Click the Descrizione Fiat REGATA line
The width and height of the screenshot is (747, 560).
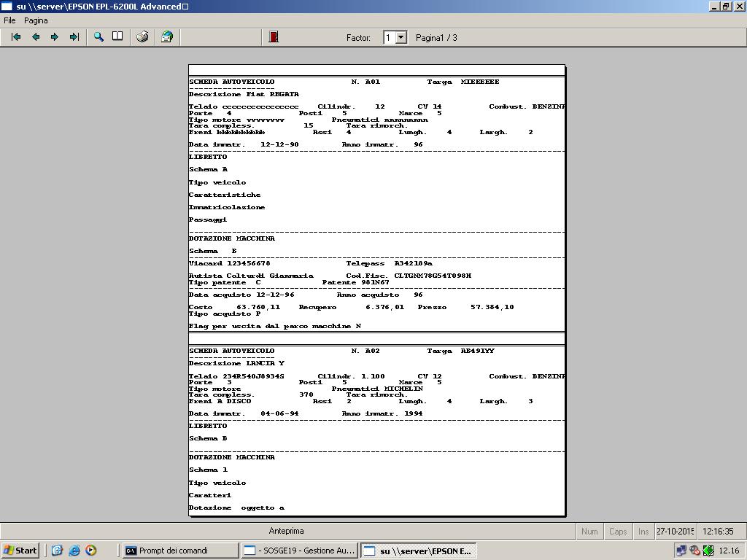pyautogui.click(x=244, y=94)
